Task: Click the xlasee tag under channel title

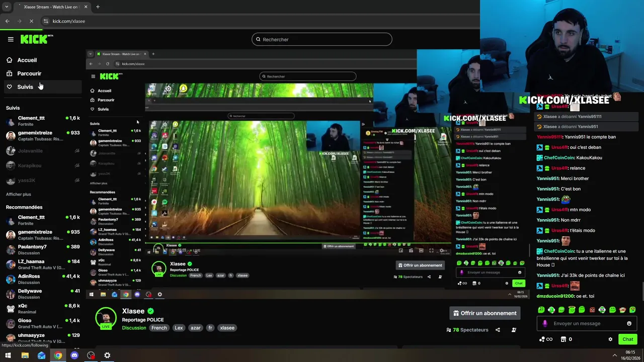Action: pyautogui.click(x=227, y=328)
